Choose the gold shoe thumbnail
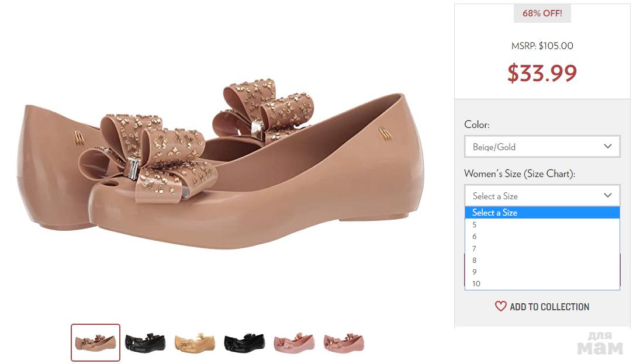The width and height of the screenshot is (633, 364). pos(195,342)
